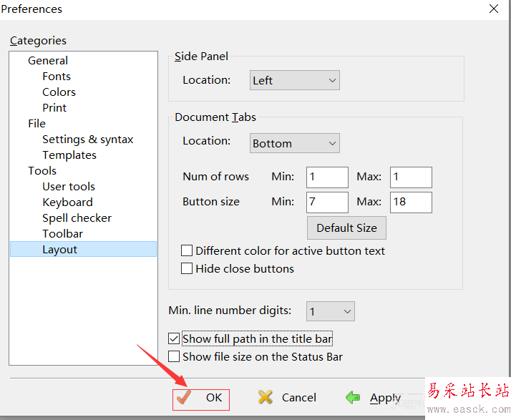511x420 pixels.
Task: Close the Preferences dialog
Action: [x=494, y=9]
